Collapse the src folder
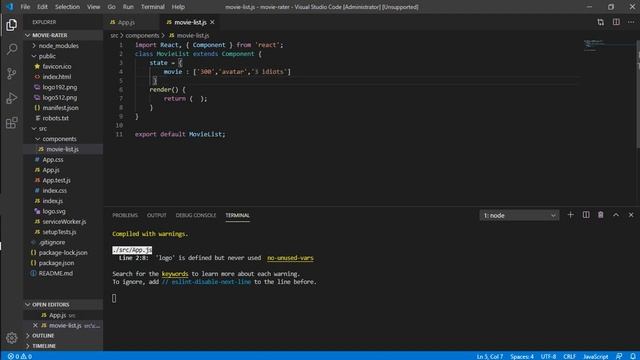The image size is (640, 360). 63,128
